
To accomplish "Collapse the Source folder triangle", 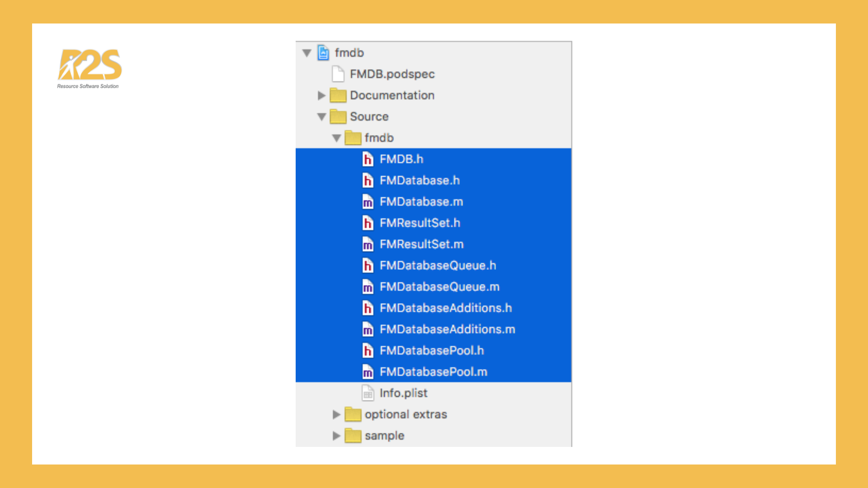I will coord(321,117).
